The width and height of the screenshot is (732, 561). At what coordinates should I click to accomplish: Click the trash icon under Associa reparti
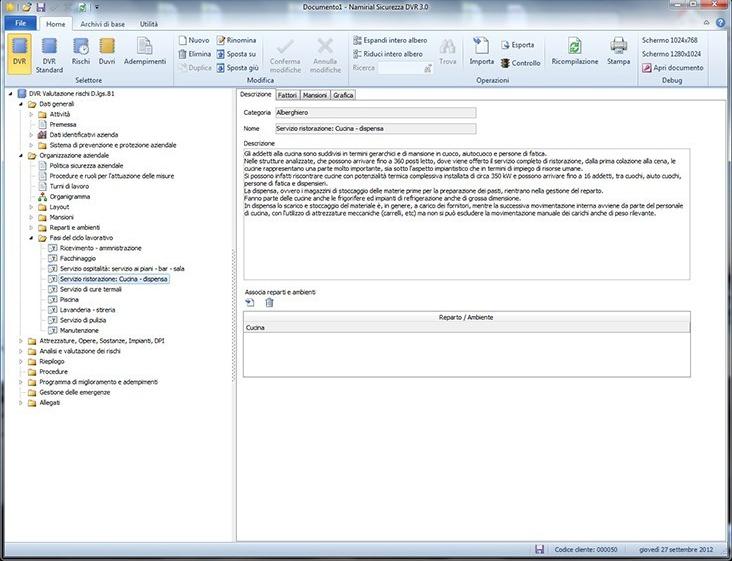click(270, 301)
